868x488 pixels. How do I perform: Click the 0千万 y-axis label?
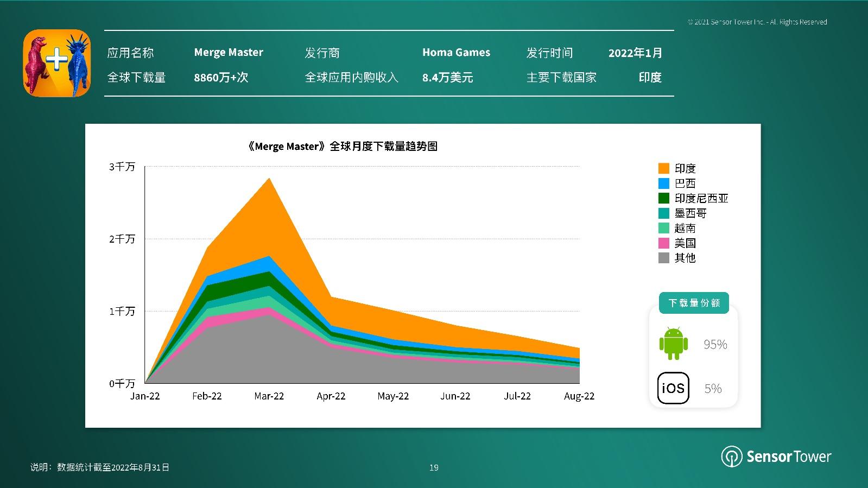point(122,384)
